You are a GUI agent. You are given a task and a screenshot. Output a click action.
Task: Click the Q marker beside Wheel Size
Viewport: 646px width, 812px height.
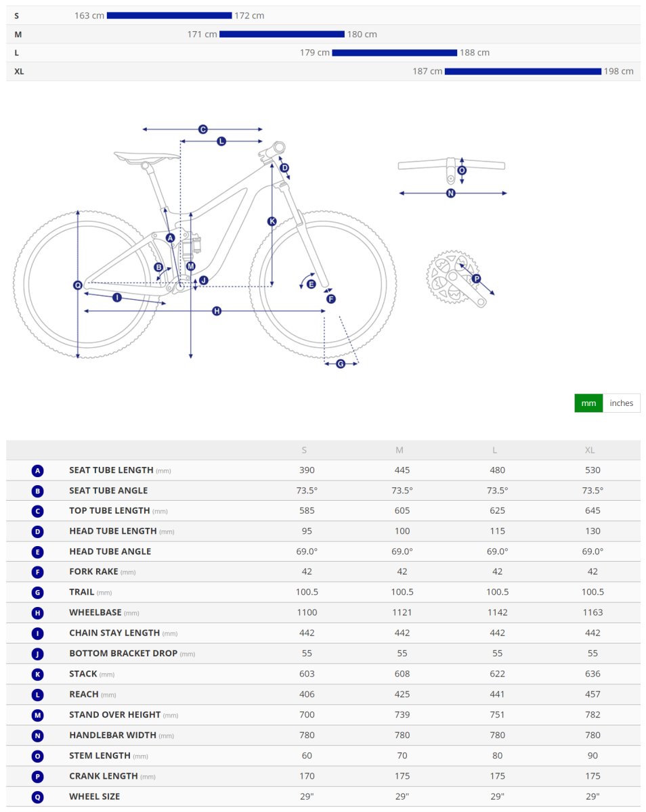(x=38, y=796)
